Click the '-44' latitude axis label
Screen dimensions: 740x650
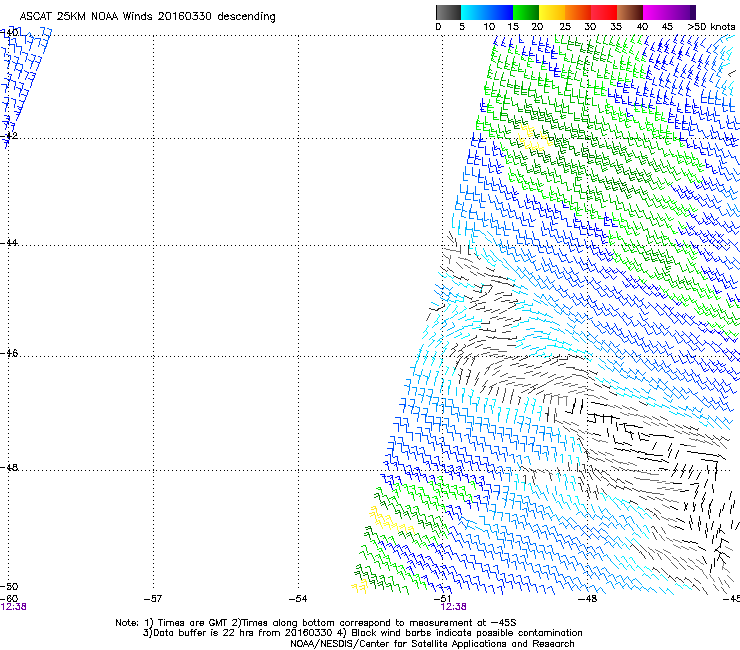pos(9,243)
